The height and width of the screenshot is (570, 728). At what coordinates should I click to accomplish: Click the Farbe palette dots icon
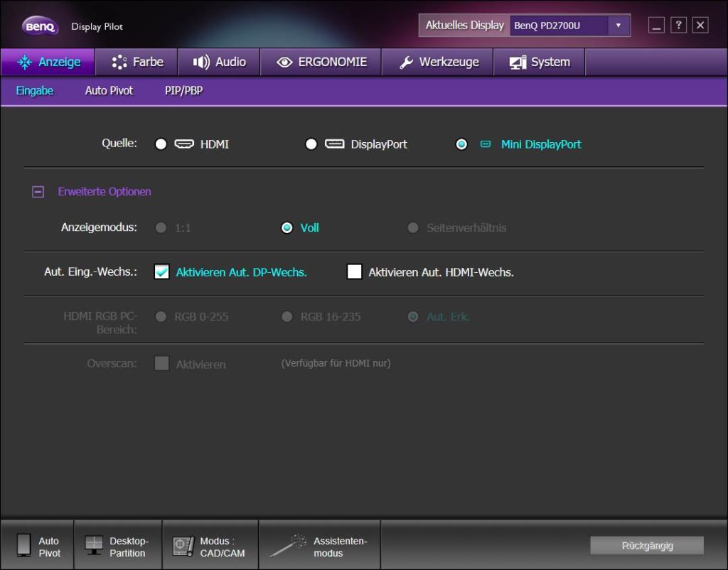pyautogui.click(x=119, y=62)
